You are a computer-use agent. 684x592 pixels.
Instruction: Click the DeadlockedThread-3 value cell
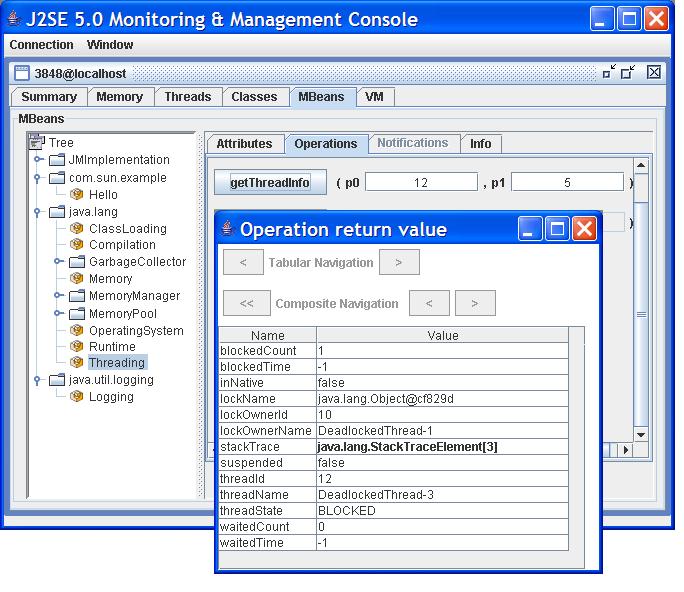442,495
